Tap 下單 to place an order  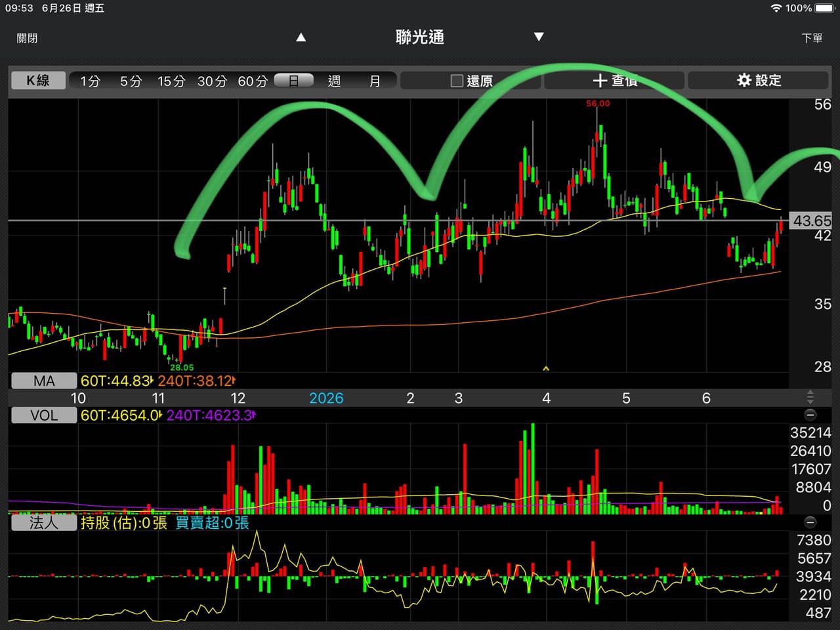812,38
